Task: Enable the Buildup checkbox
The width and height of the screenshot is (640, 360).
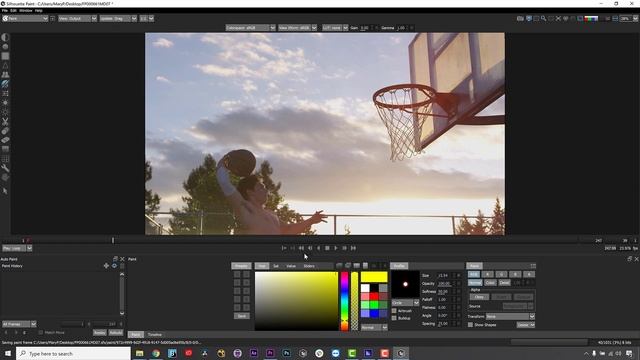Action: [x=394, y=318]
